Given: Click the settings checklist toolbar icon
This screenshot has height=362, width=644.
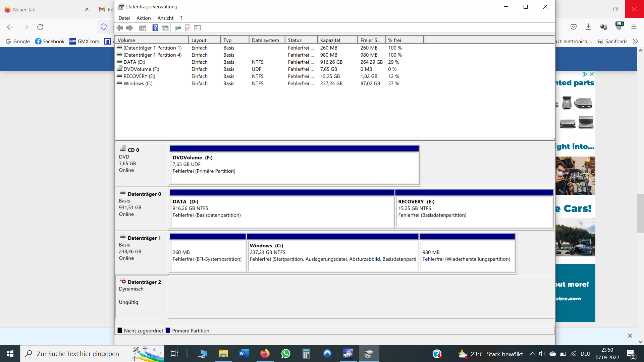Looking at the screenshot, I should (x=197, y=28).
